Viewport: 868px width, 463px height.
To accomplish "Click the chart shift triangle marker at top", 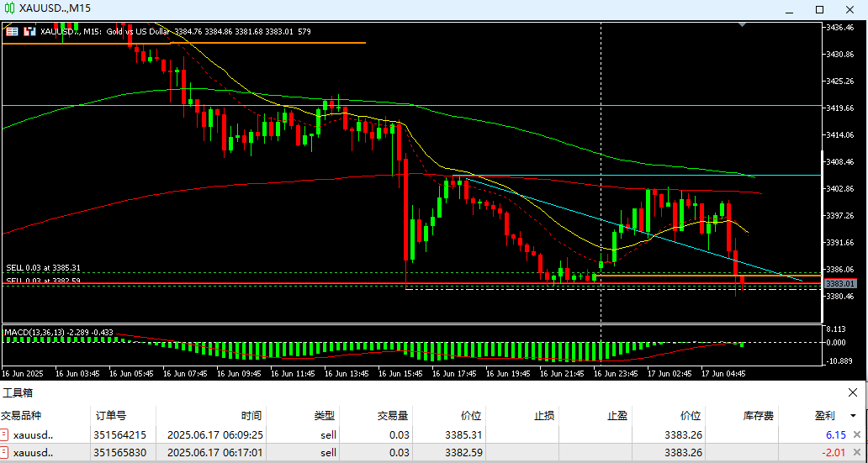I will (741, 25).
